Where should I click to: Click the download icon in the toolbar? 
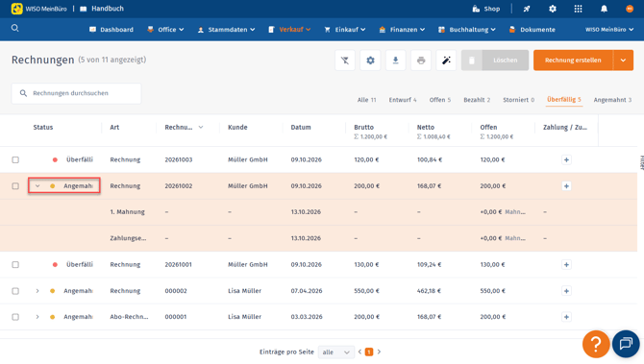click(x=395, y=61)
